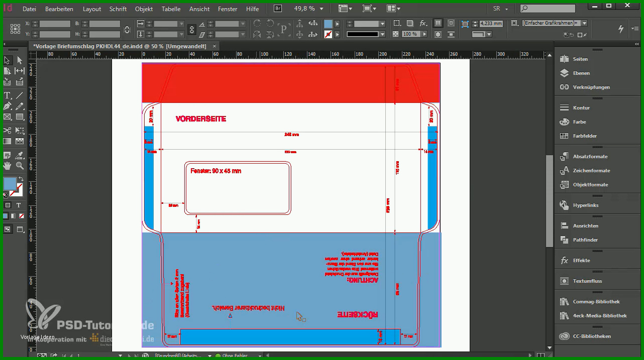Click the drop shadow icon in control bar

[410, 24]
